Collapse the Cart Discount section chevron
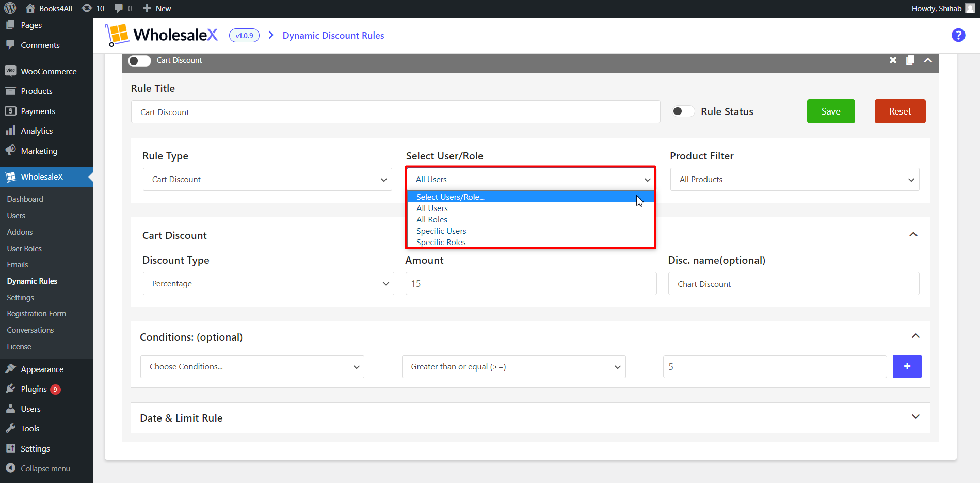980x483 pixels. [x=913, y=234]
